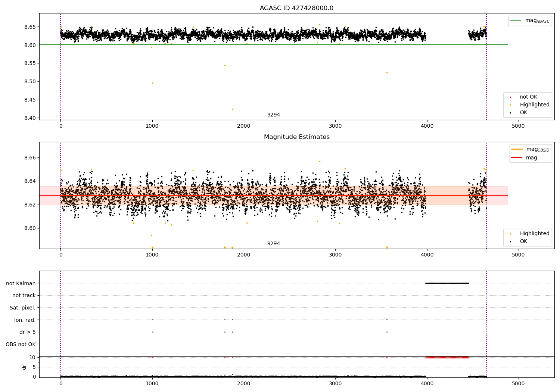Click the 3000 x-tick of the middle plot

point(335,255)
